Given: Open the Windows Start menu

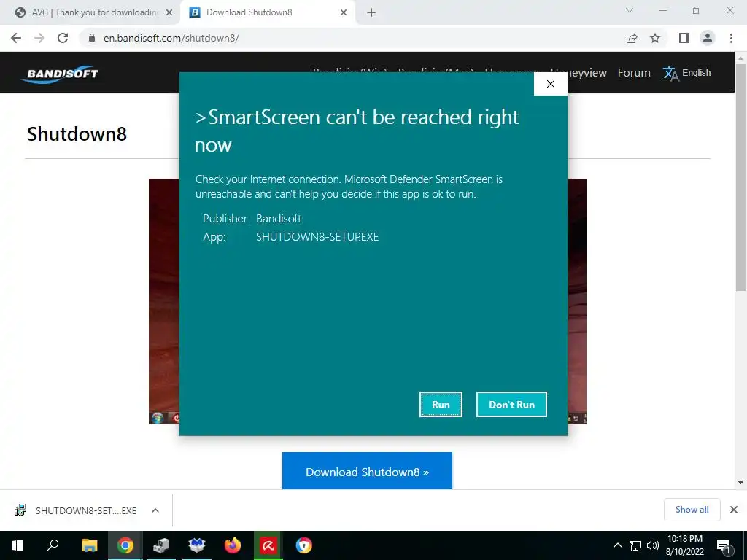Looking at the screenshot, I should point(18,545).
